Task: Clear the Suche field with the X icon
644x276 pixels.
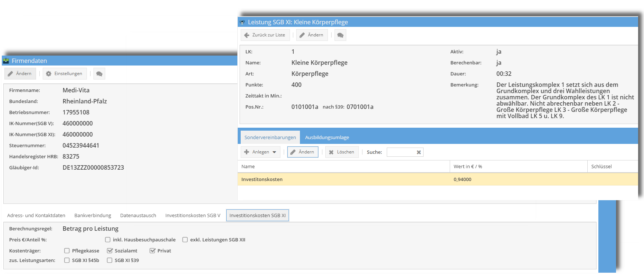Action: (419, 152)
